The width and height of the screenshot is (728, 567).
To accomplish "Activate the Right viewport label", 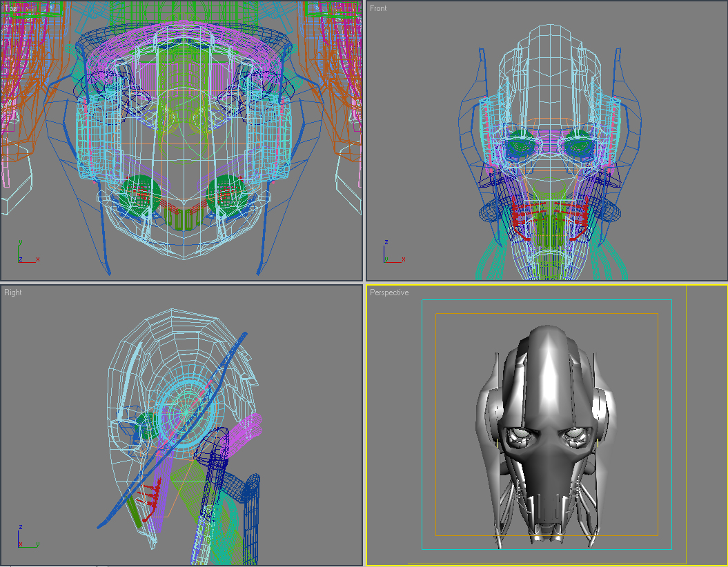I will coord(13,292).
